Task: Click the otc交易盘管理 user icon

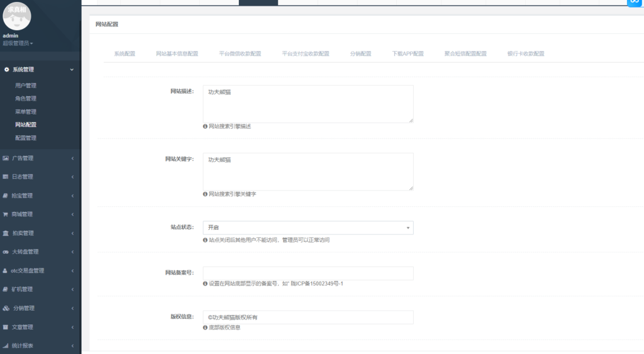Action: [x=5, y=270]
